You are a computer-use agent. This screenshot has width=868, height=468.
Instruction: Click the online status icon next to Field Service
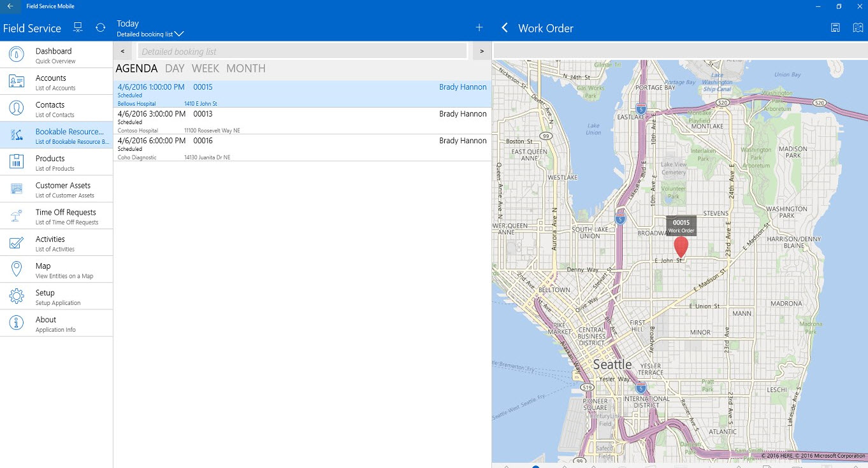tap(78, 27)
